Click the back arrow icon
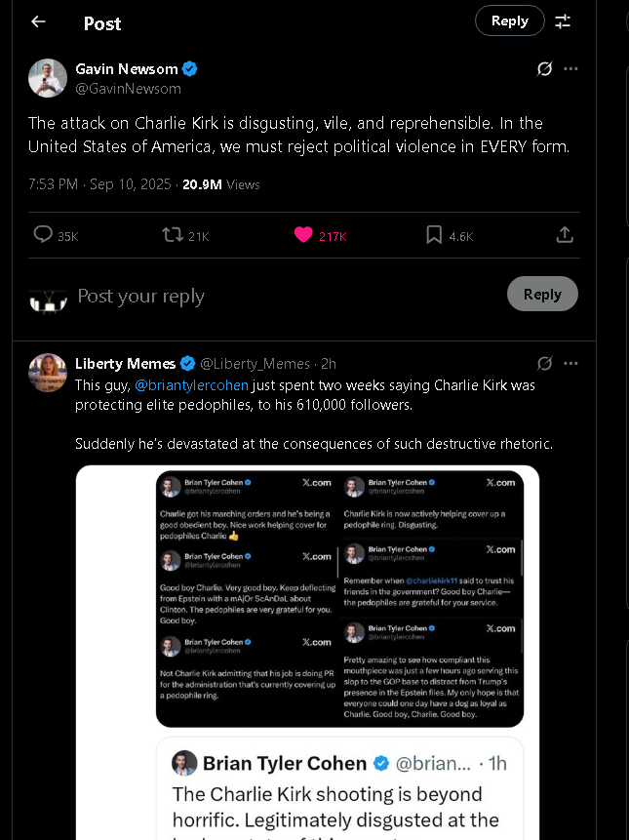Image resolution: width=629 pixels, height=840 pixels. pos(38,21)
